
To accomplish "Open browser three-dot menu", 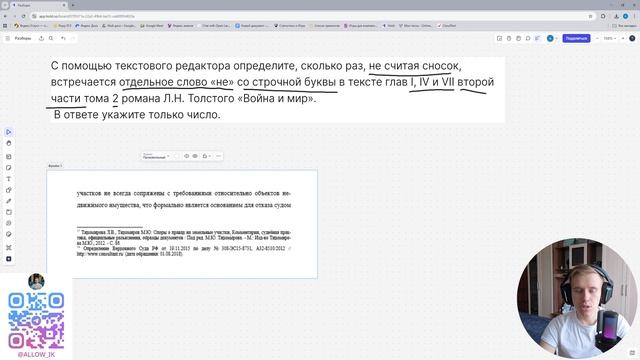I will point(635,16).
